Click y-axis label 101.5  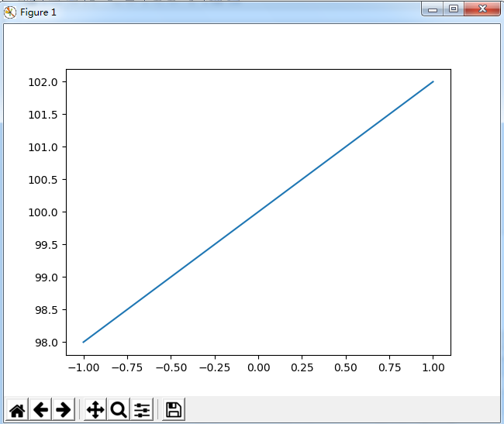pyautogui.click(x=43, y=115)
